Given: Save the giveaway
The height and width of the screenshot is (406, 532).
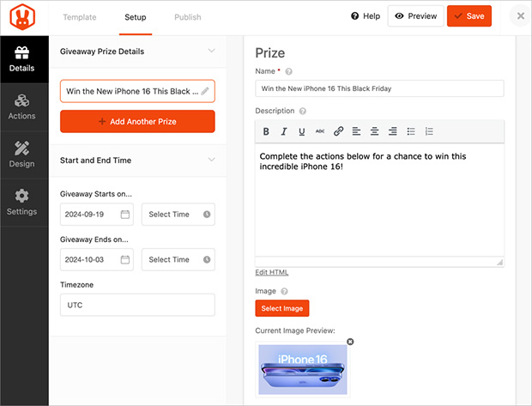Looking at the screenshot, I should point(469,16).
